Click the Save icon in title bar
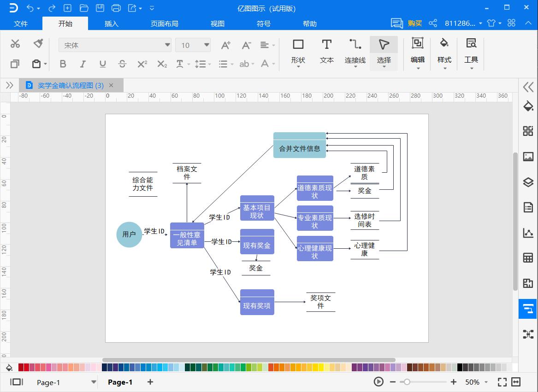This screenshot has height=392, width=538. pyautogui.click(x=100, y=8)
